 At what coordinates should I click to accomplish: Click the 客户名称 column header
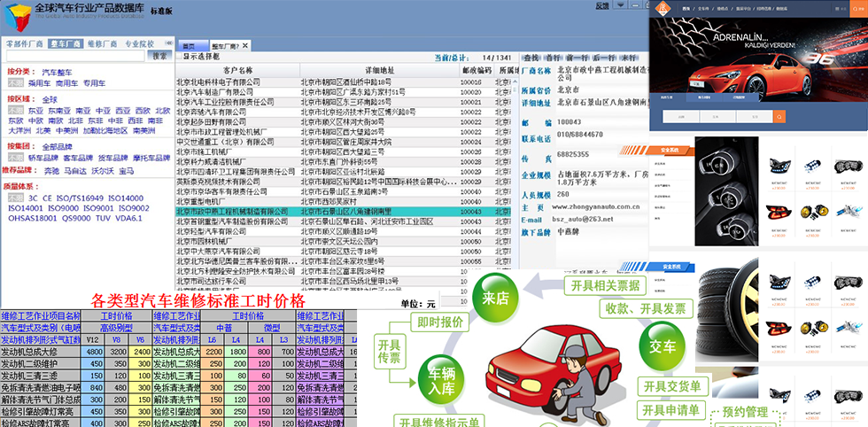(237, 70)
